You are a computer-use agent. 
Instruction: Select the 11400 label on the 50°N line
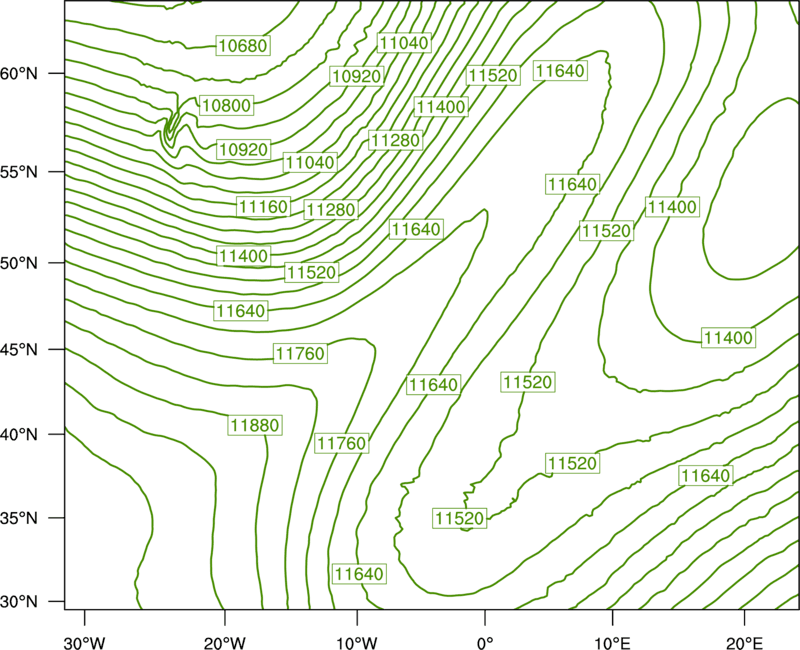[243, 256]
